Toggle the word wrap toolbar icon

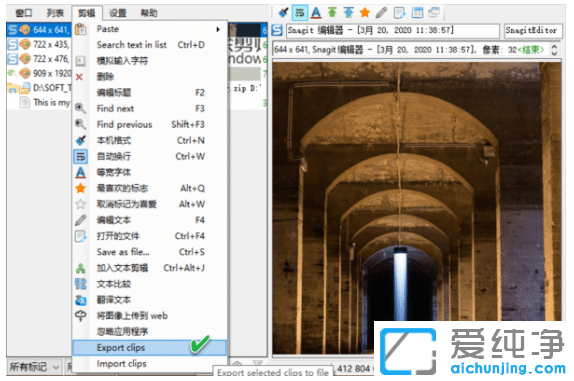click(300, 13)
